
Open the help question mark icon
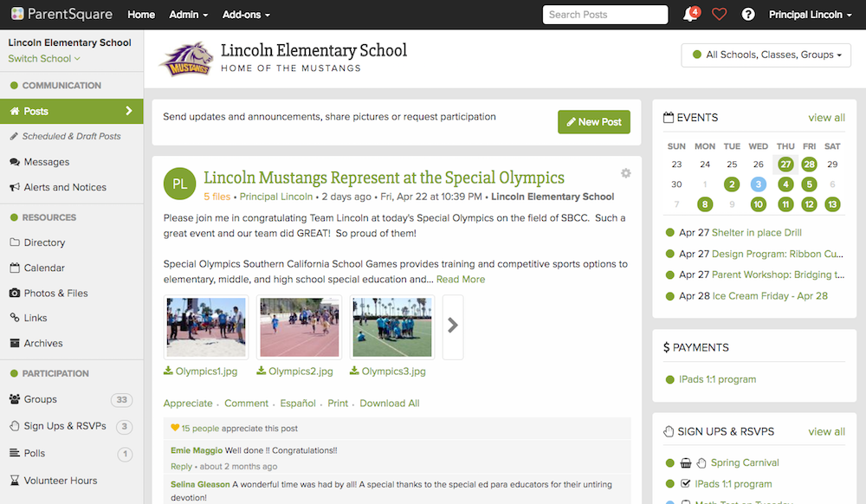coord(748,15)
